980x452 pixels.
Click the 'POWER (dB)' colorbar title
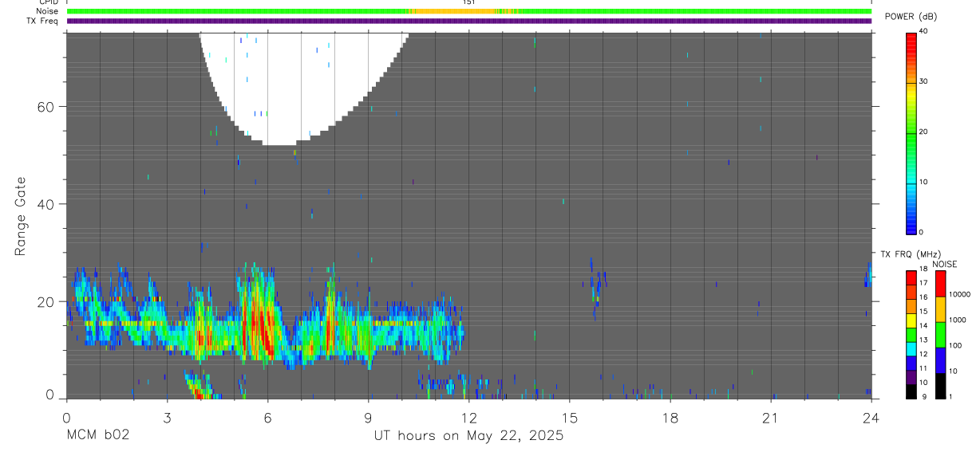pyautogui.click(x=911, y=17)
